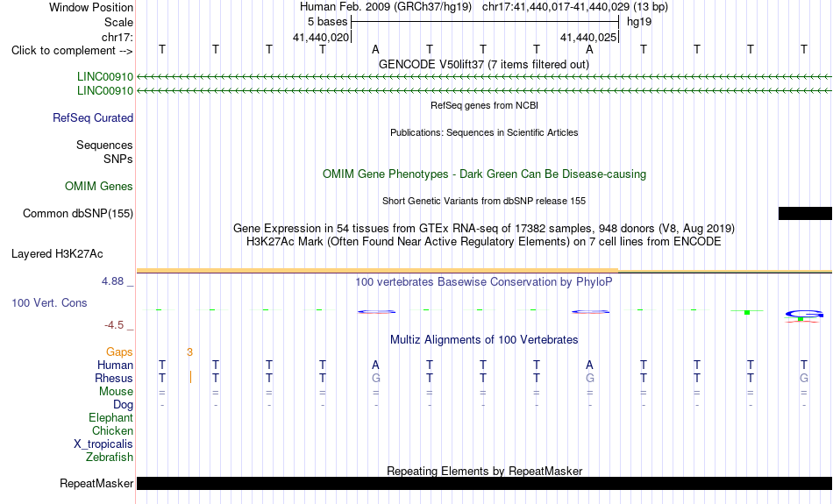Open Short Genetic Variants from dbSNP title
The image size is (833, 504).
coord(484,201)
